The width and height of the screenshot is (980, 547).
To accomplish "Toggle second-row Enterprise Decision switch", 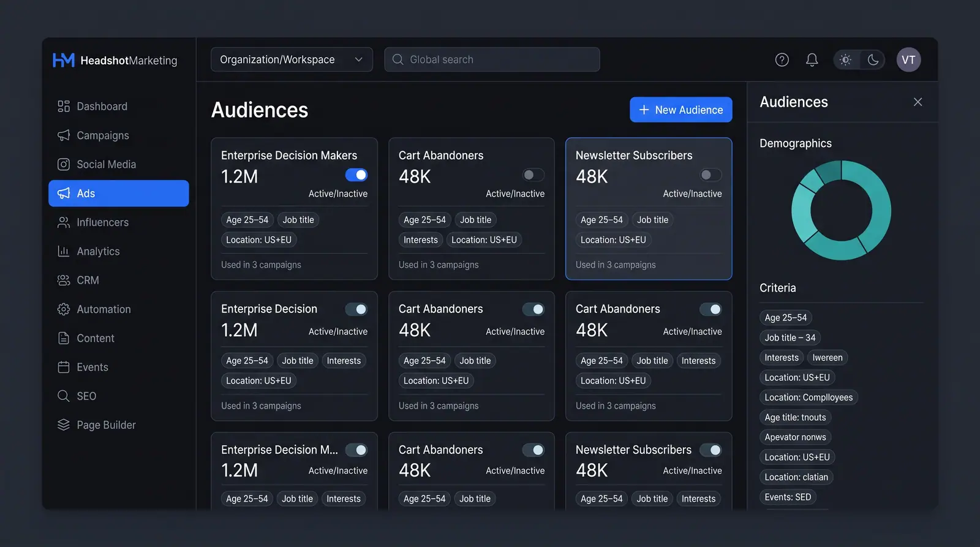I will tap(356, 309).
